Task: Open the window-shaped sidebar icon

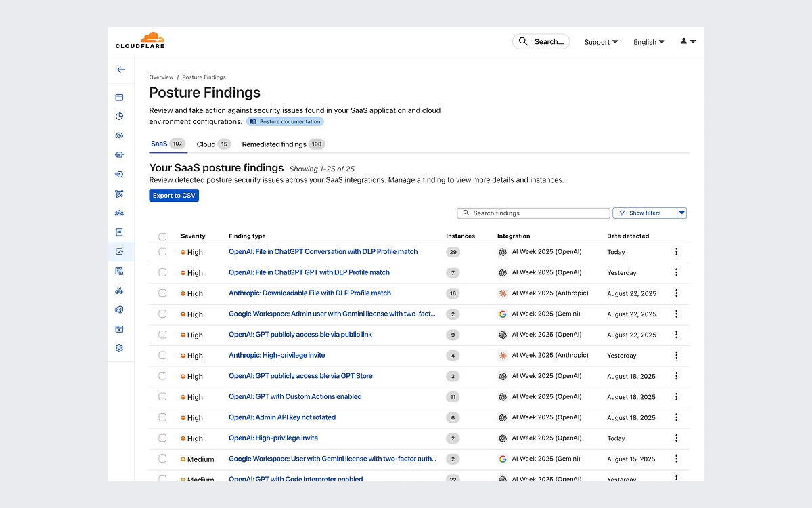Action: tap(119, 98)
